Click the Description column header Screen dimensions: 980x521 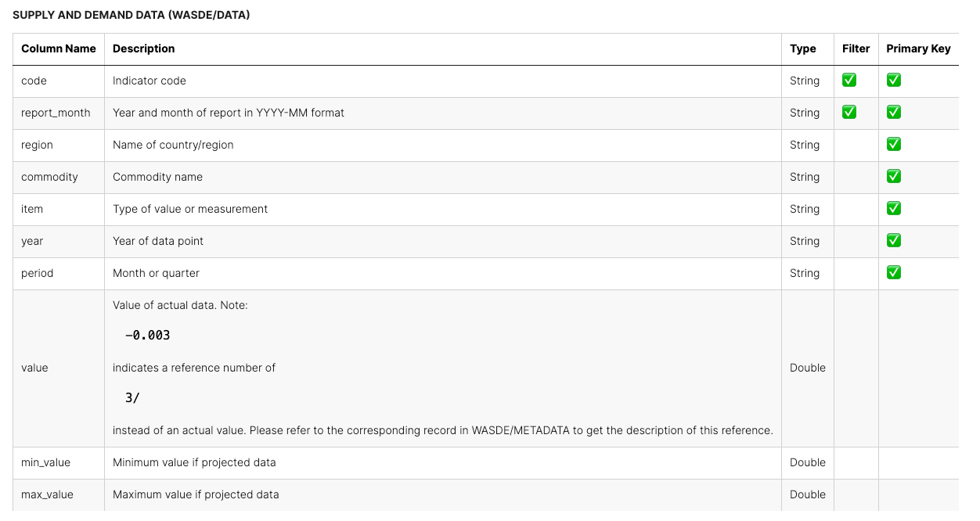click(x=144, y=49)
